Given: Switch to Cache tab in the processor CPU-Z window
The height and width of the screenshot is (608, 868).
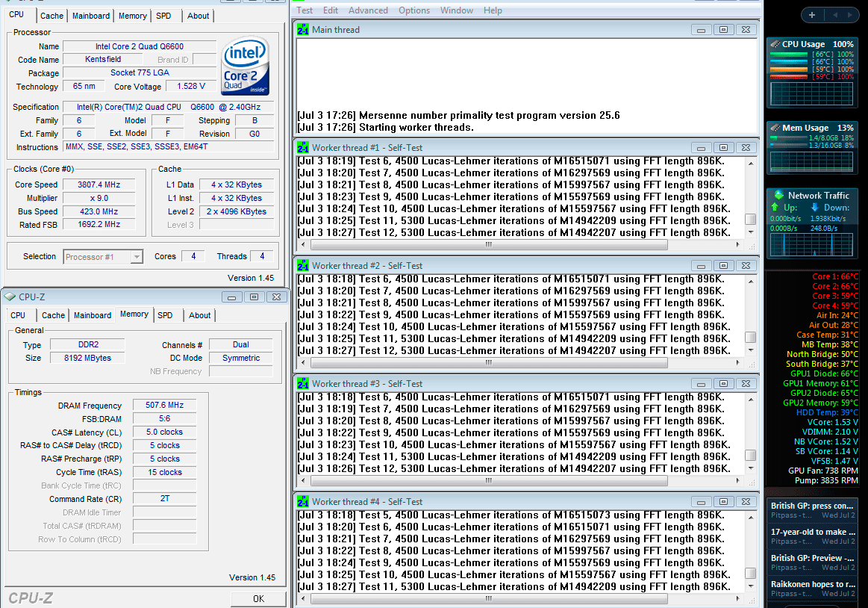Looking at the screenshot, I should point(52,16).
